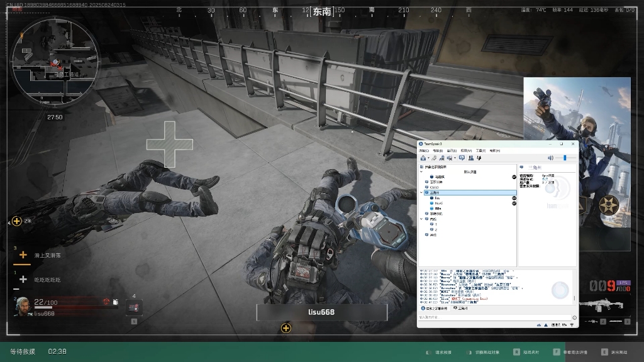
Task: Open the fourth TeamSpeak menu (V)
Action: [466, 151]
